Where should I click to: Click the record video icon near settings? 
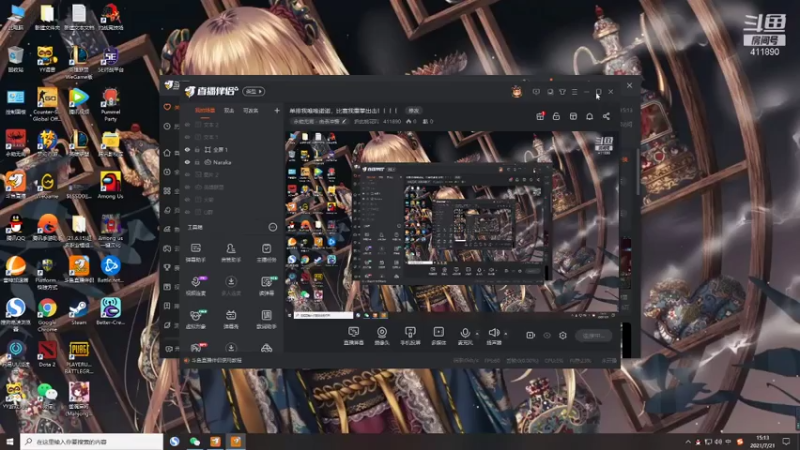[x=530, y=335]
